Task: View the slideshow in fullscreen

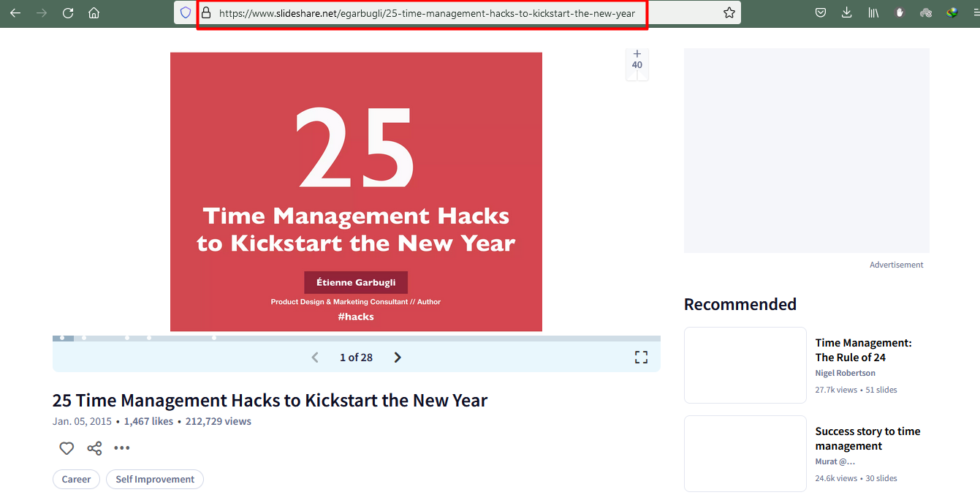Action: point(641,358)
